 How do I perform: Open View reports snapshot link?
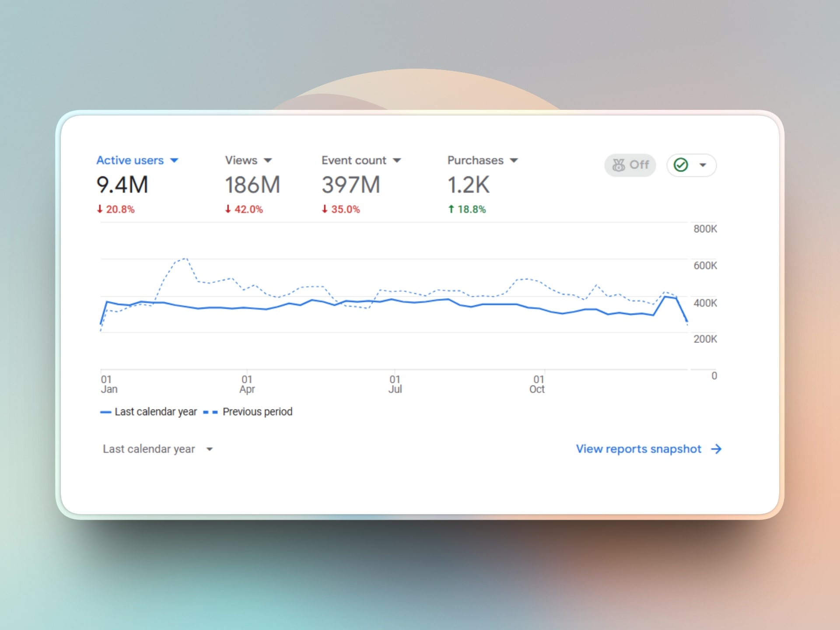[x=638, y=449]
